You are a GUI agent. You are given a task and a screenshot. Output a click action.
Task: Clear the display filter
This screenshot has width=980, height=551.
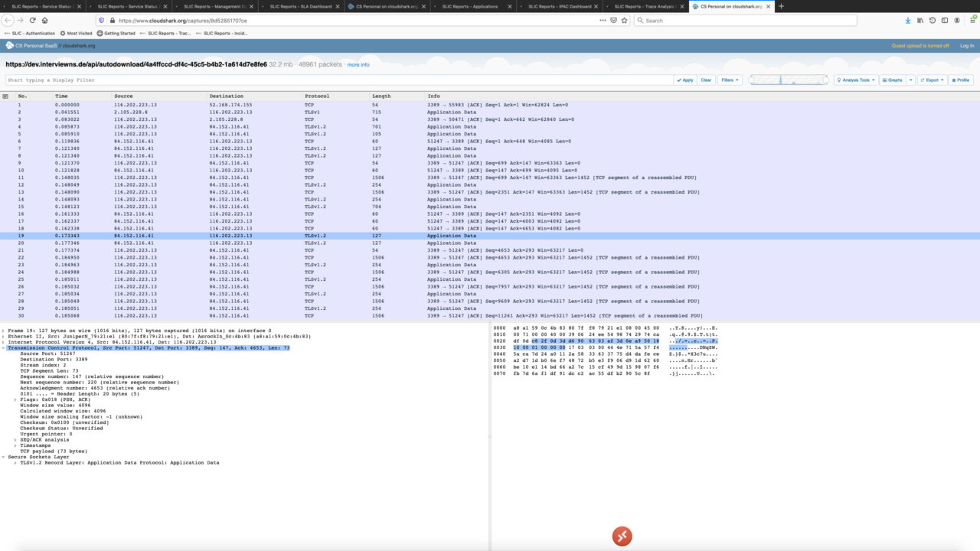coord(706,80)
